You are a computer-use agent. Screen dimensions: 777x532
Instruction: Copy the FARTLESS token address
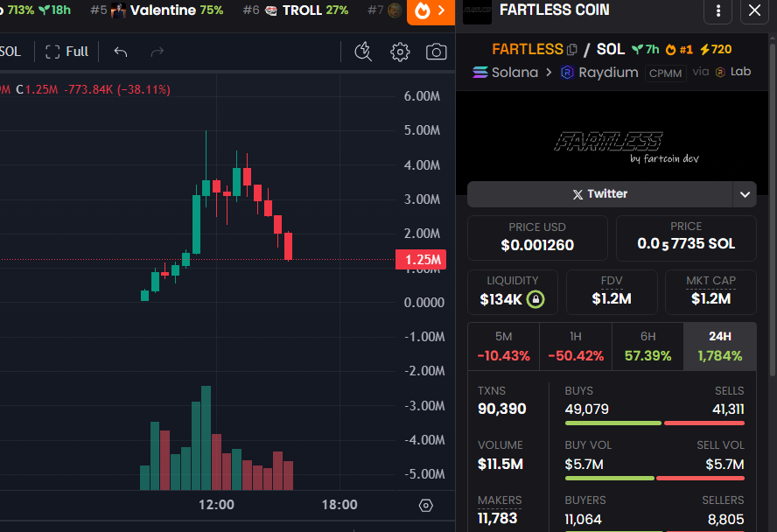click(x=572, y=50)
